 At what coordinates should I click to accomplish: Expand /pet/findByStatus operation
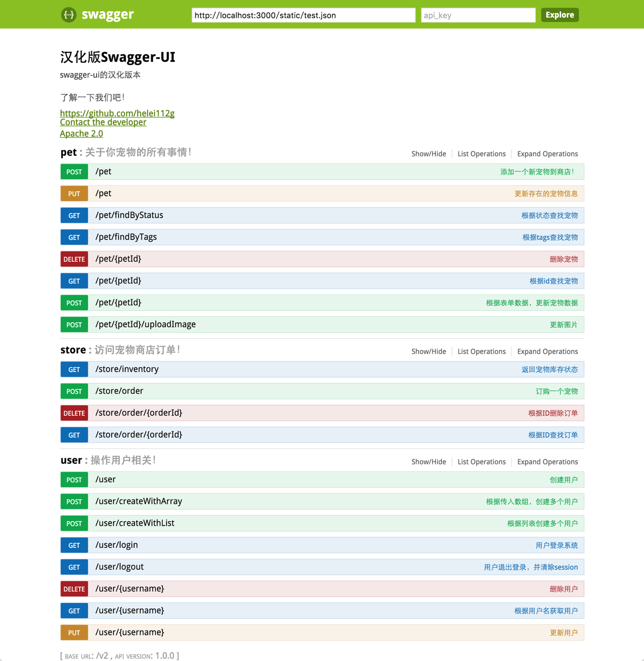click(x=129, y=215)
